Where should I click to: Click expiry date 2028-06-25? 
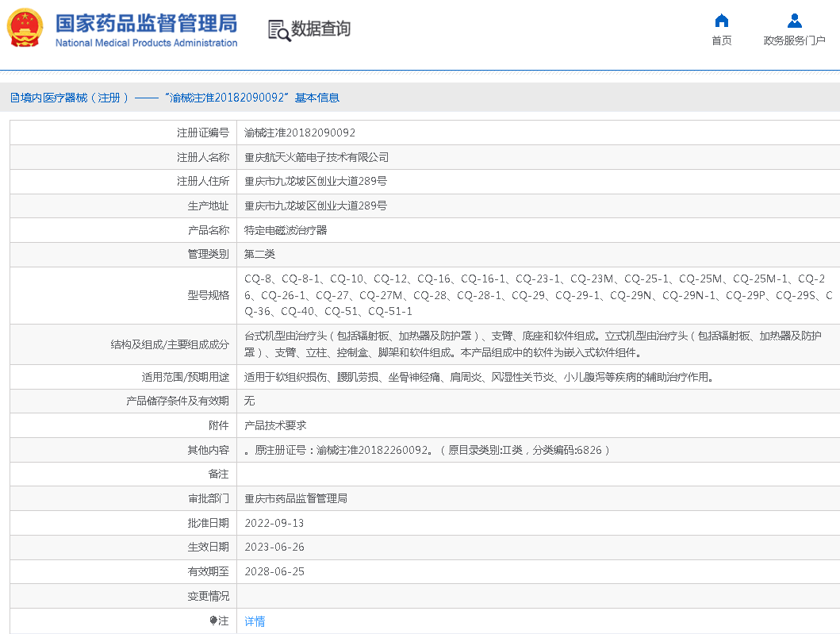(x=274, y=572)
